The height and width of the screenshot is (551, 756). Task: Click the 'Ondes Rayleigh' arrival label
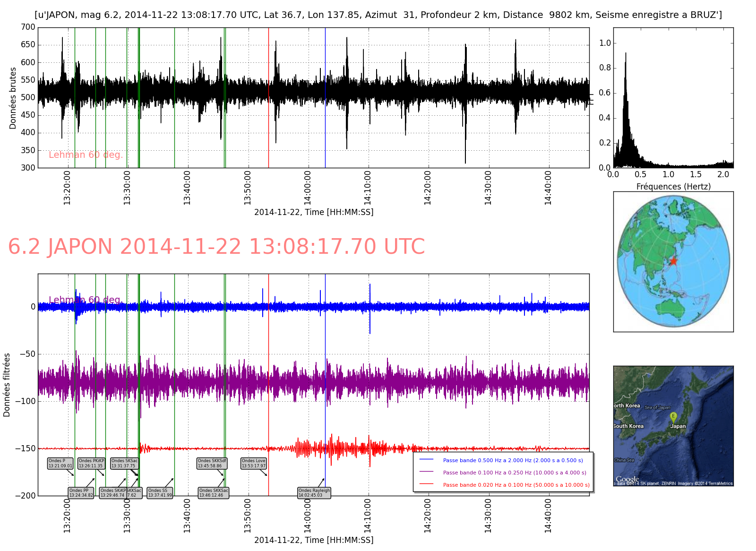tap(314, 493)
